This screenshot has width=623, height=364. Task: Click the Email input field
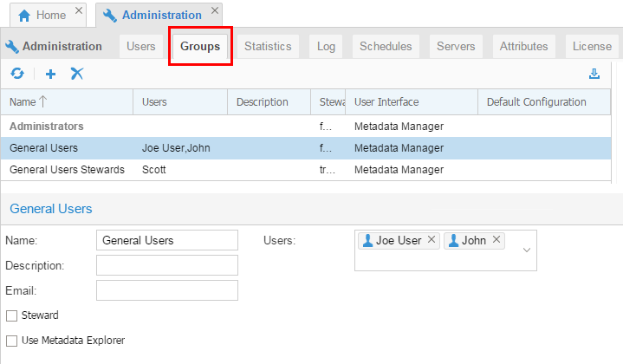click(166, 290)
